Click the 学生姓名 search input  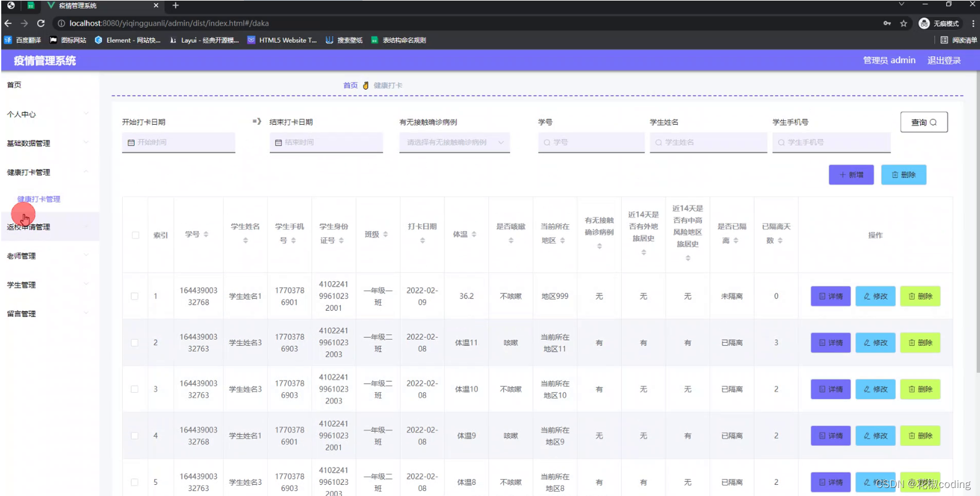[x=708, y=143]
